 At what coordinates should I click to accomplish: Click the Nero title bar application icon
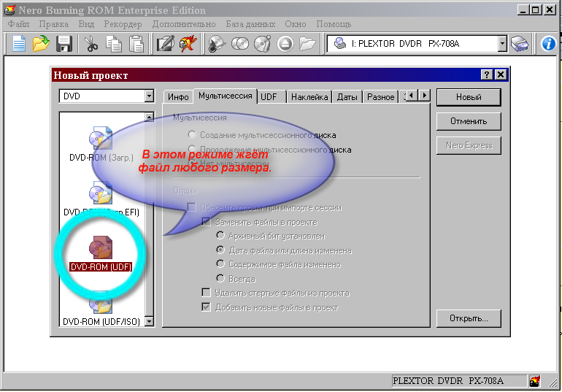click(x=9, y=9)
